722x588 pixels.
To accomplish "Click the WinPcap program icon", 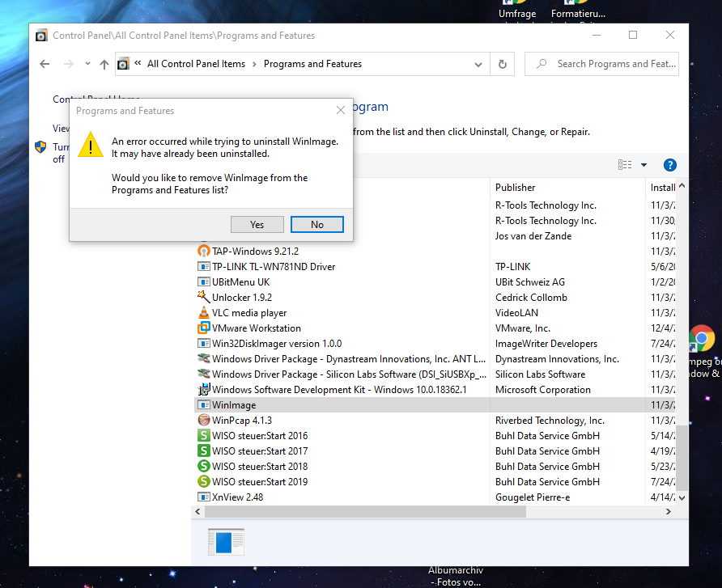I will coord(203,420).
